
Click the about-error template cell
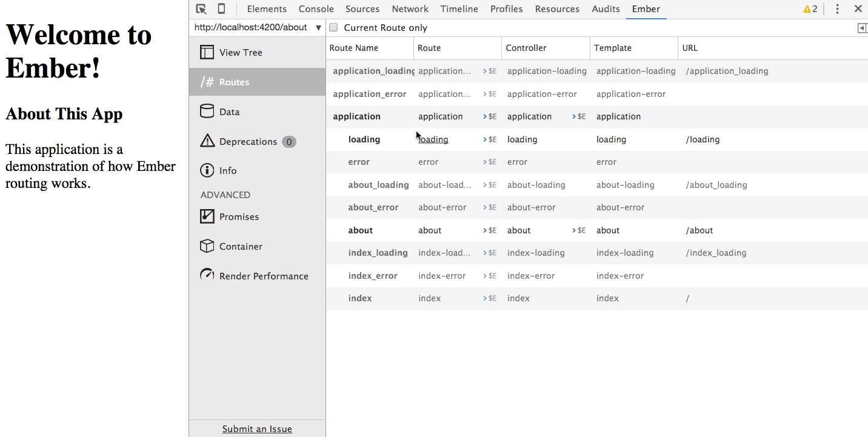coord(620,207)
